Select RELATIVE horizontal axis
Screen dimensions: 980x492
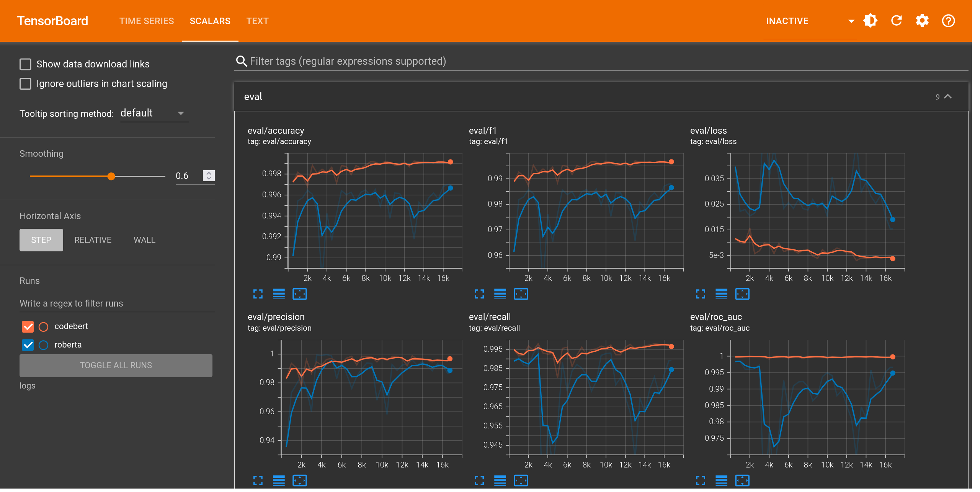pos(93,240)
